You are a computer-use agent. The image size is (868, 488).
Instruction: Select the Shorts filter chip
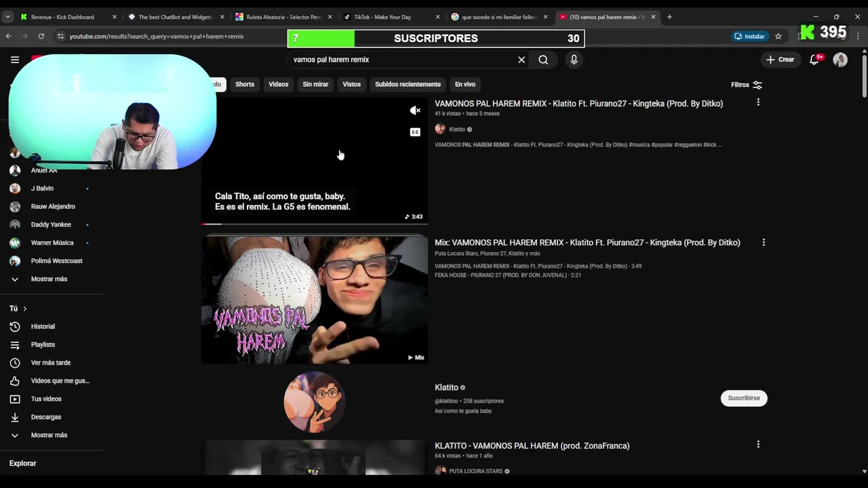point(245,84)
